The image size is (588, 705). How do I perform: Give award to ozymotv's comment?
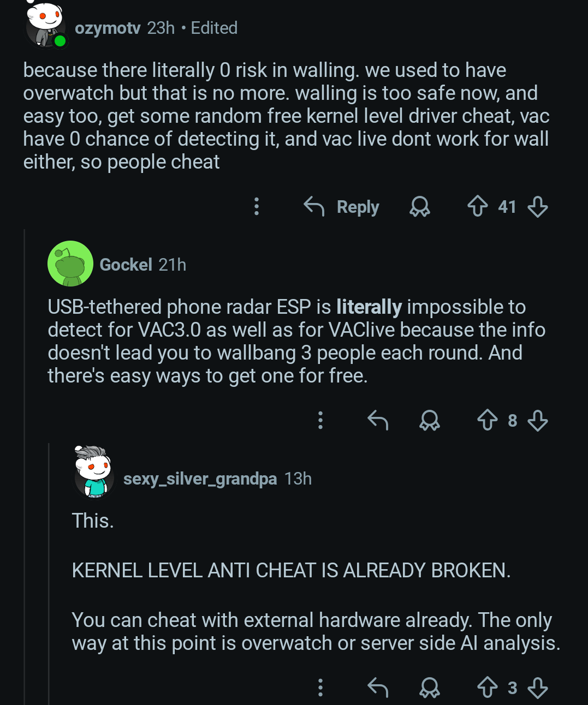tap(420, 206)
